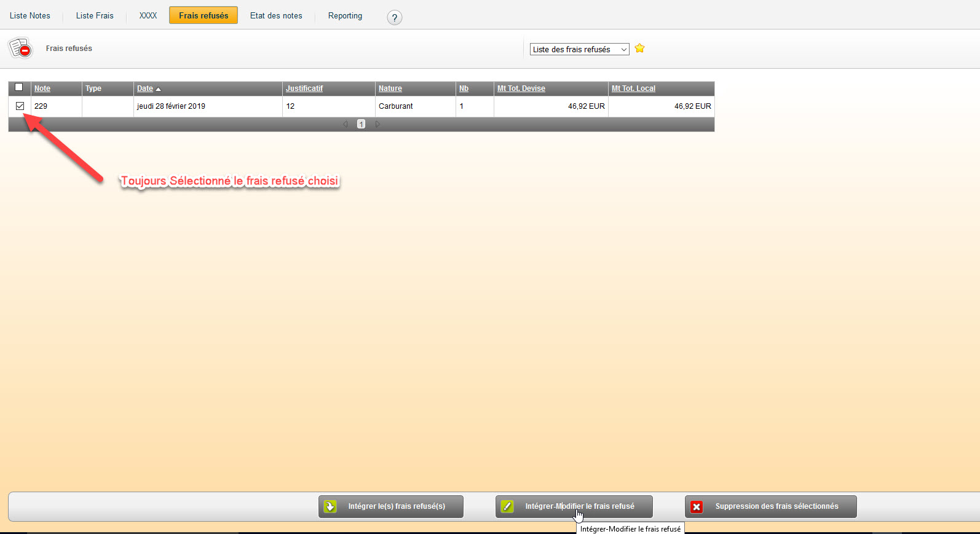Go to next page arrow in table pager
The height and width of the screenshot is (534, 980).
(x=377, y=124)
